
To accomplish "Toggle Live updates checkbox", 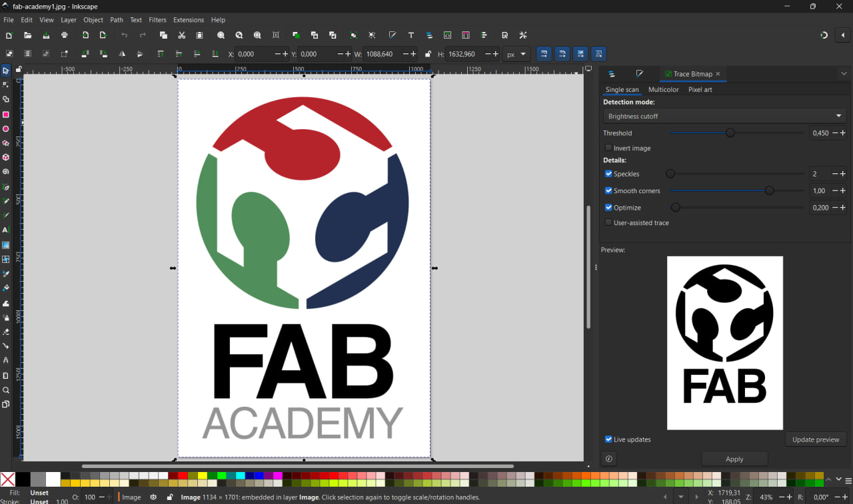I will (608, 439).
